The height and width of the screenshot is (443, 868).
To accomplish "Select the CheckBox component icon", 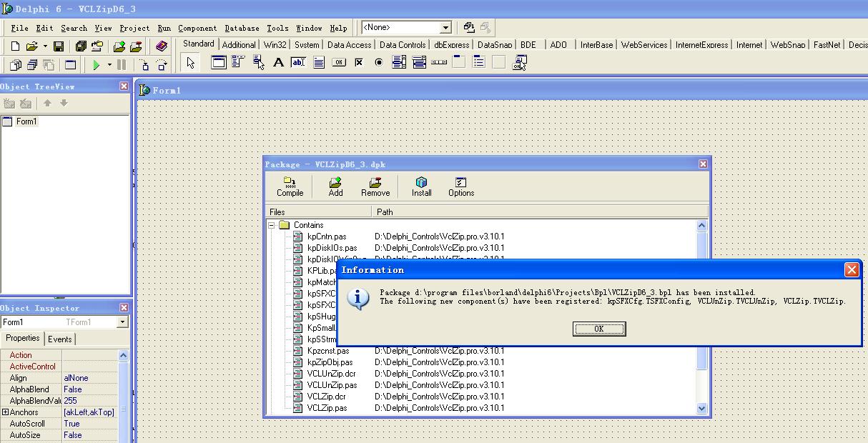I will (359, 63).
